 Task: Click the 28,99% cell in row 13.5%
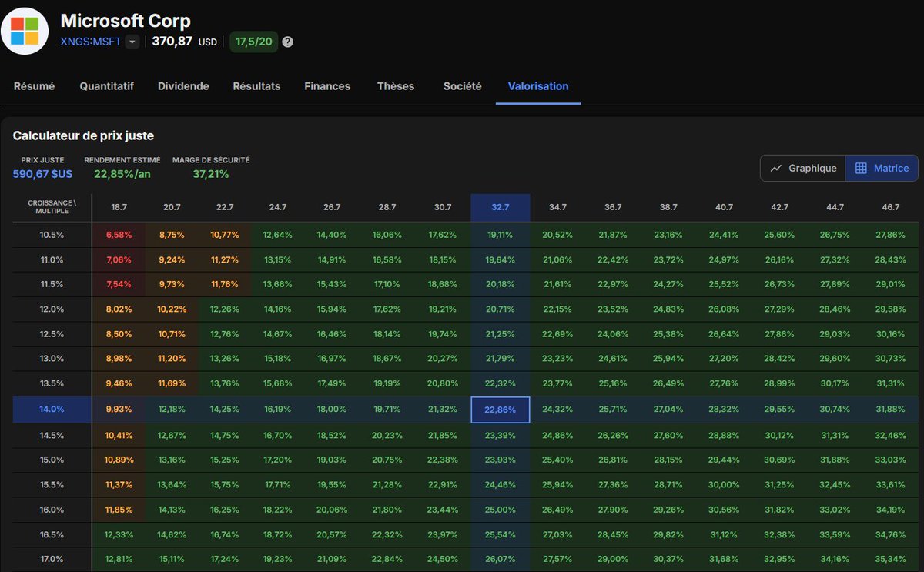pyautogui.click(x=779, y=384)
